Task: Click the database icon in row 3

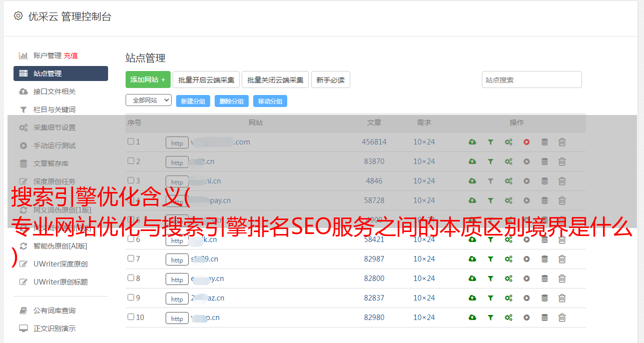Action: pos(544,181)
